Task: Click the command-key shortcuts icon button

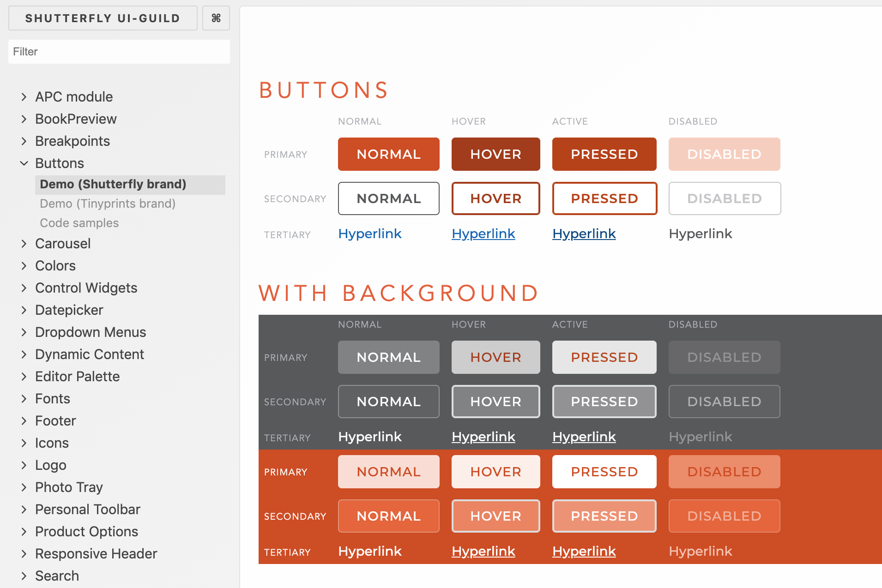Action: [216, 18]
